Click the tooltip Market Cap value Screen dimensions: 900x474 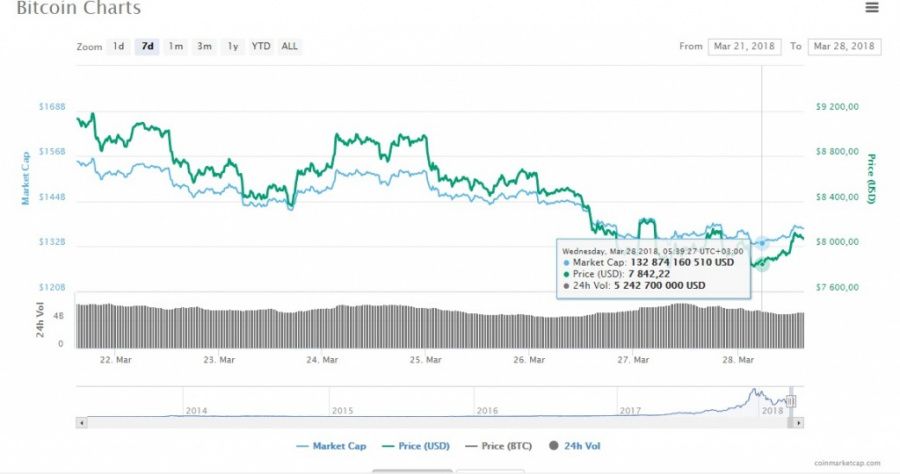[x=682, y=262]
